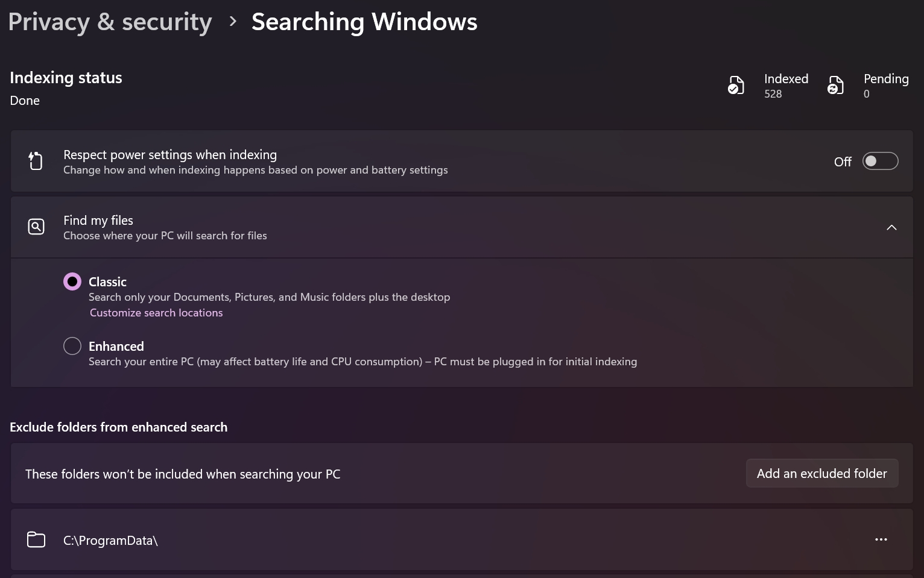Click the Pending files sync icon
This screenshot has height=578, width=924.
pyautogui.click(x=835, y=86)
